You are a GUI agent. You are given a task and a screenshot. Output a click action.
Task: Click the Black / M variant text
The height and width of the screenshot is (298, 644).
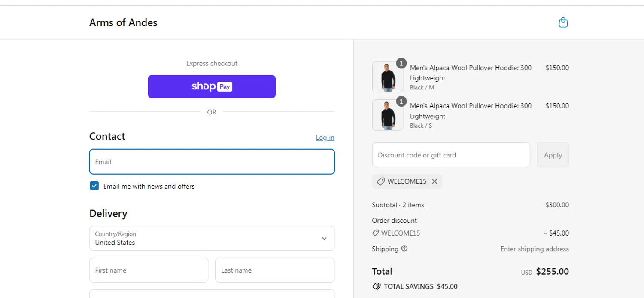coord(422,88)
